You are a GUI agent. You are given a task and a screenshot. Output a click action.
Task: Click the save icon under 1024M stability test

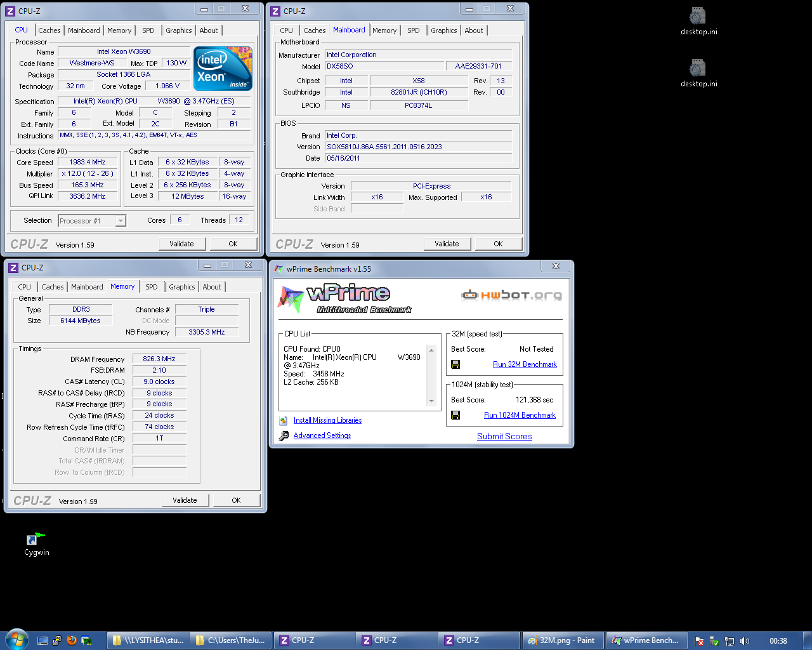coord(455,415)
